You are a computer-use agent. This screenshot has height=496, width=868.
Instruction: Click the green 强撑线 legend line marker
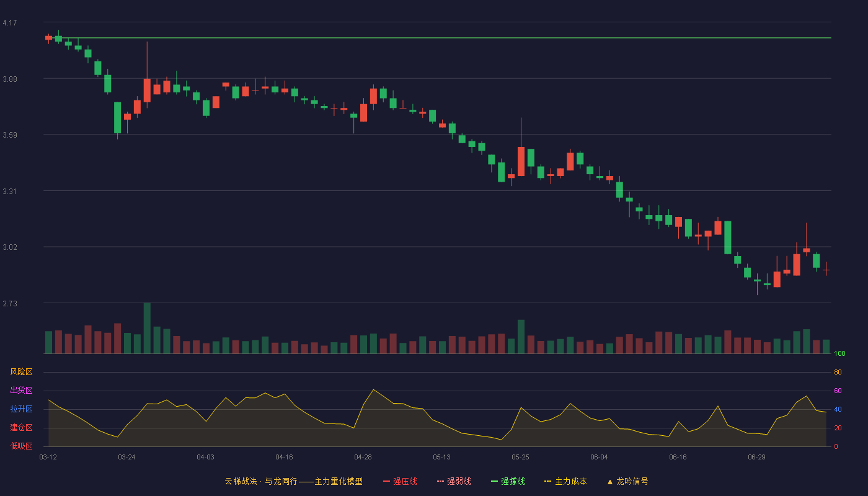point(494,481)
